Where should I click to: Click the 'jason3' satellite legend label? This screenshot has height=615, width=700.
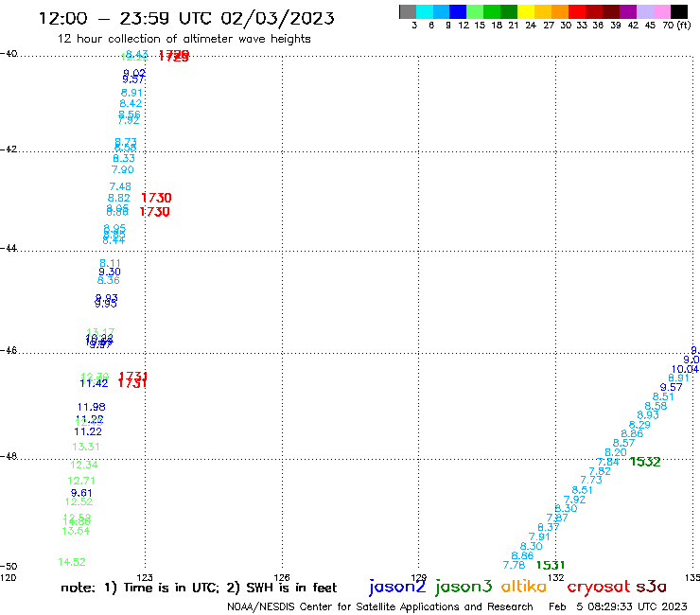pos(464,587)
